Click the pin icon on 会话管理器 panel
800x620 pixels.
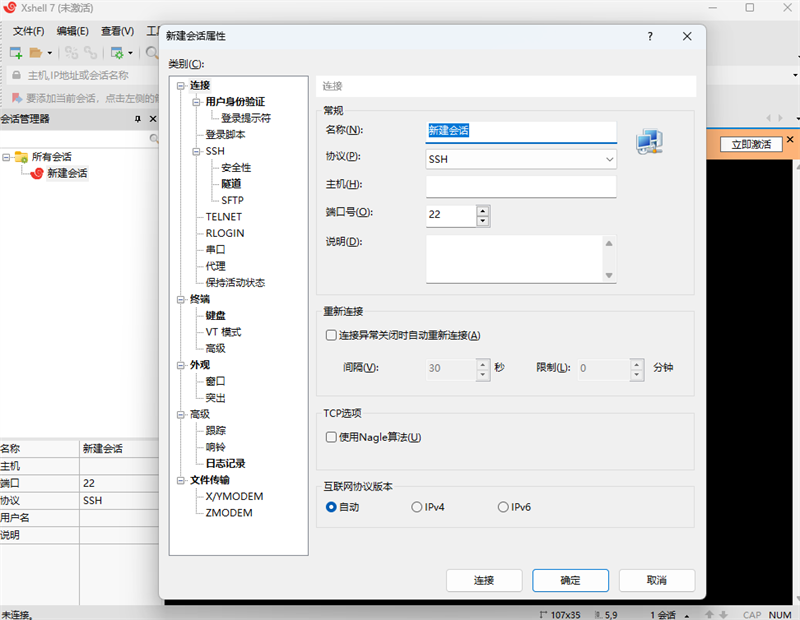140,119
